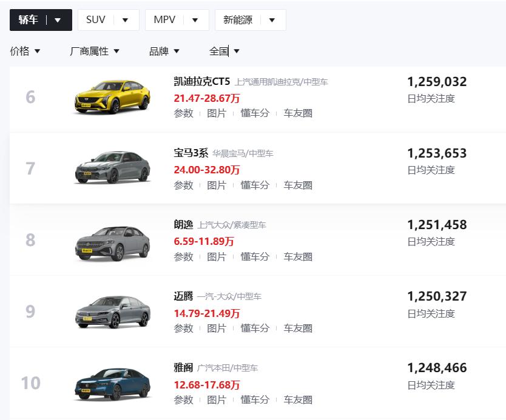The image size is (506, 420).
Task: View 参数 for 凯迪拉克CT5
Action: 183,113
